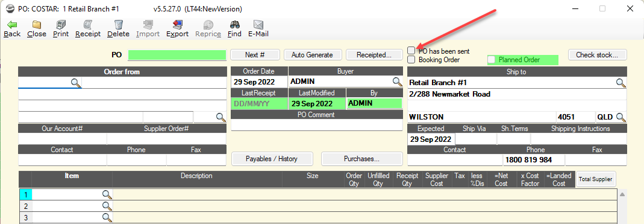The image size is (644, 224).
Task: Click the Reprice toolbar icon
Action: tap(208, 25)
